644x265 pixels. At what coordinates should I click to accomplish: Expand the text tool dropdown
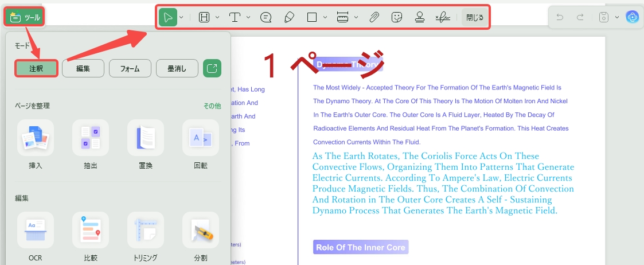[248, 17]
